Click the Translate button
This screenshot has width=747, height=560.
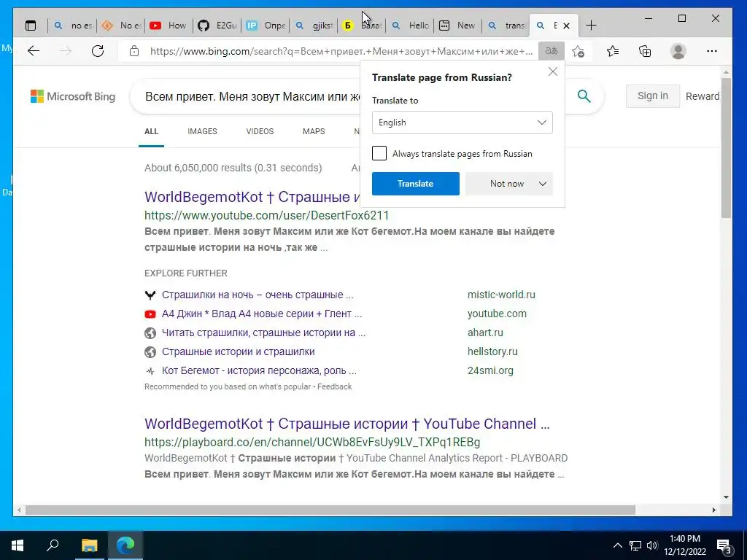(415, 184)
